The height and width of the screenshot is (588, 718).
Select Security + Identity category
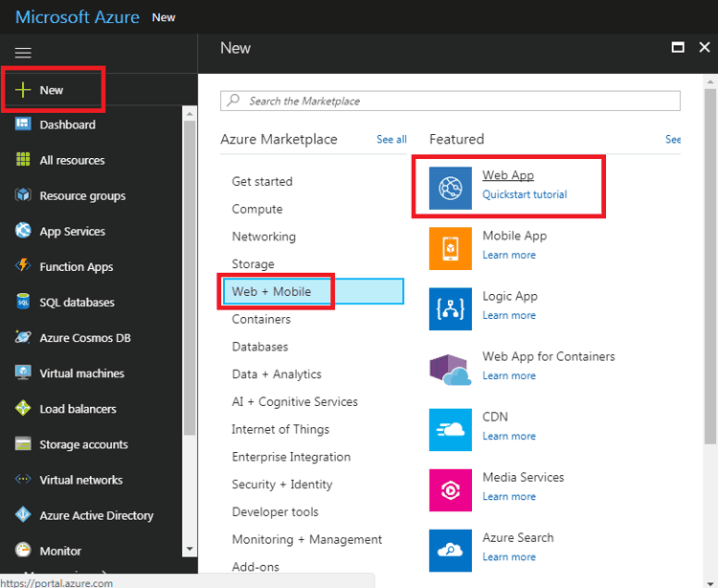click(x=282, y=485)
